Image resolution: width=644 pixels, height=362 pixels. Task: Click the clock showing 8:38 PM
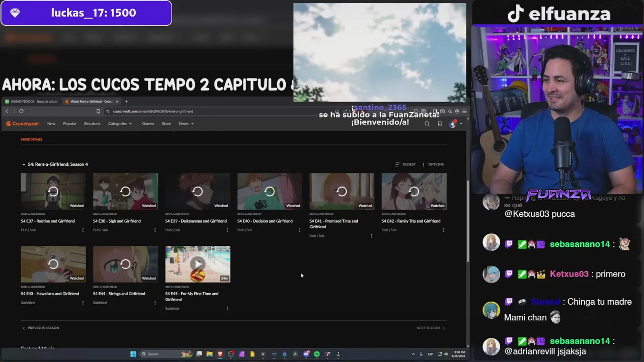pyautogui.click(x=459, y=354)
